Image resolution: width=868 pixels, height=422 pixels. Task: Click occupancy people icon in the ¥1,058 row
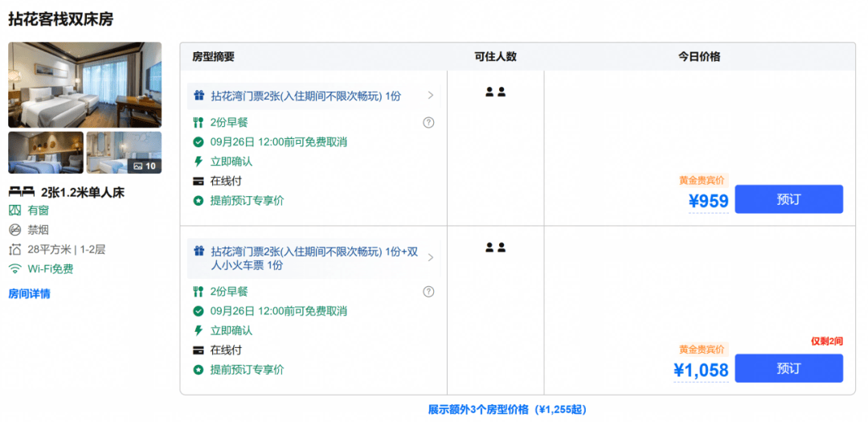pyautogui.click(x=495, y=248)
